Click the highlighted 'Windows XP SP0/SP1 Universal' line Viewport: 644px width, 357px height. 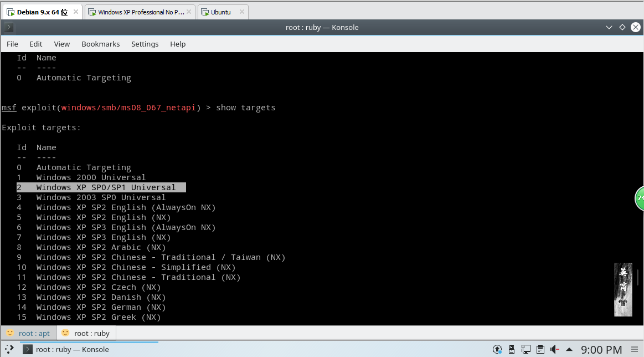pos(101,187)
